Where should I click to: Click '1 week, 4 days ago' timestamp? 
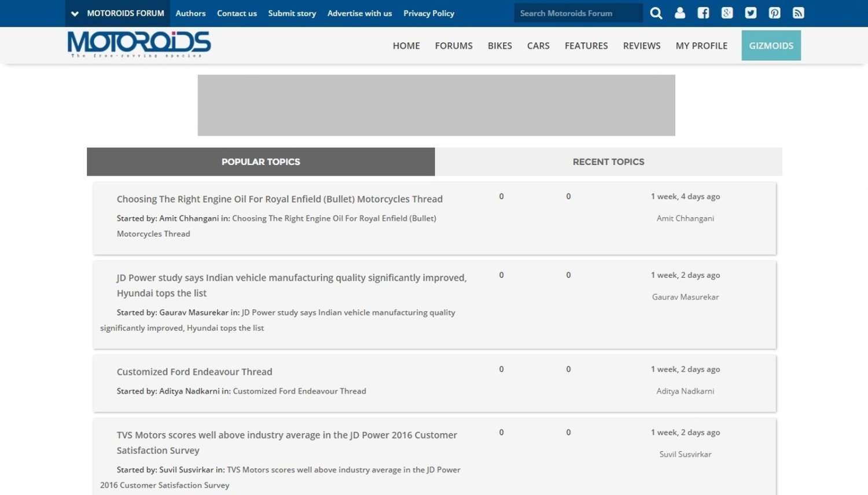point(685,196)
